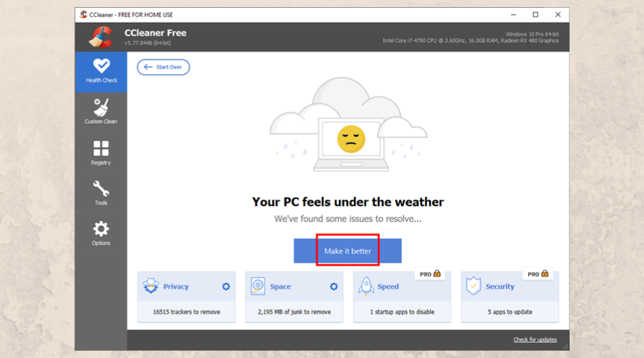Click '1 startup apps to disable' text
The width and height of the screenshot is (644, 358).
(402, 312)
